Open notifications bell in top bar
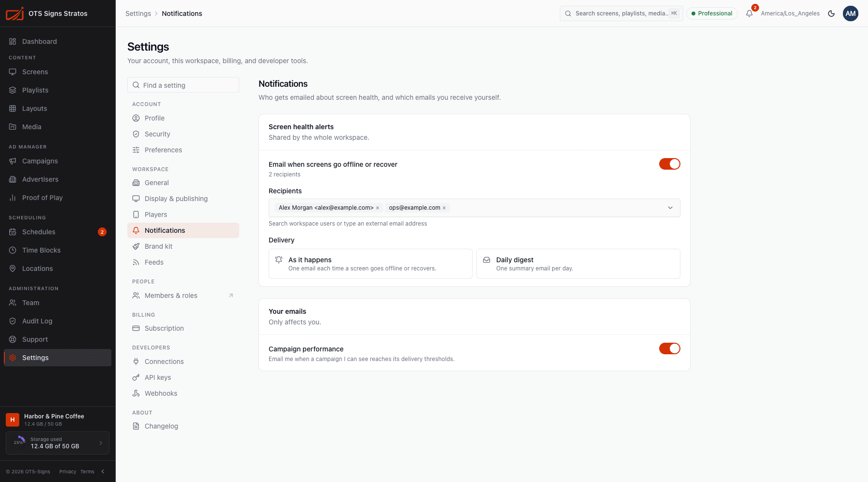 [x=749, y=13]
